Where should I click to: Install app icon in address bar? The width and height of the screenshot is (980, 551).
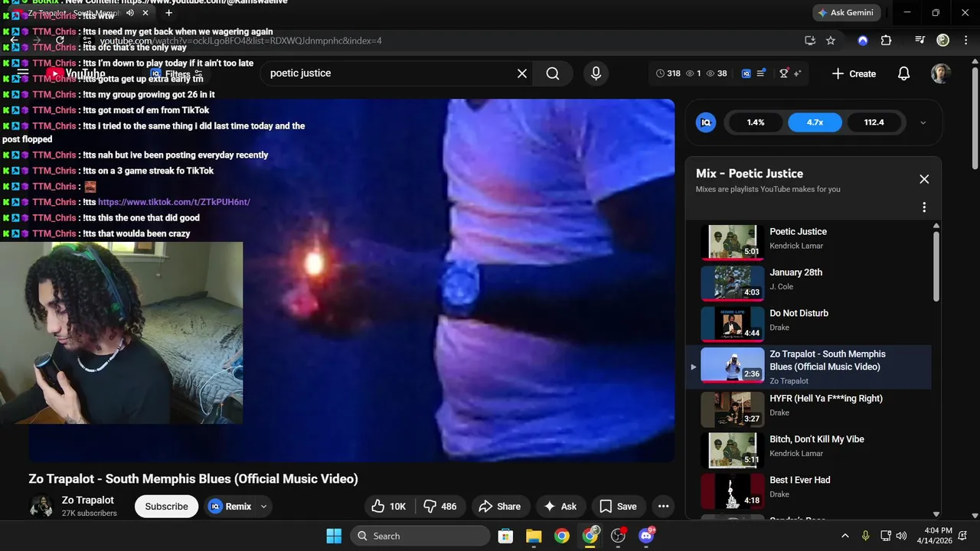click(810, 41)
